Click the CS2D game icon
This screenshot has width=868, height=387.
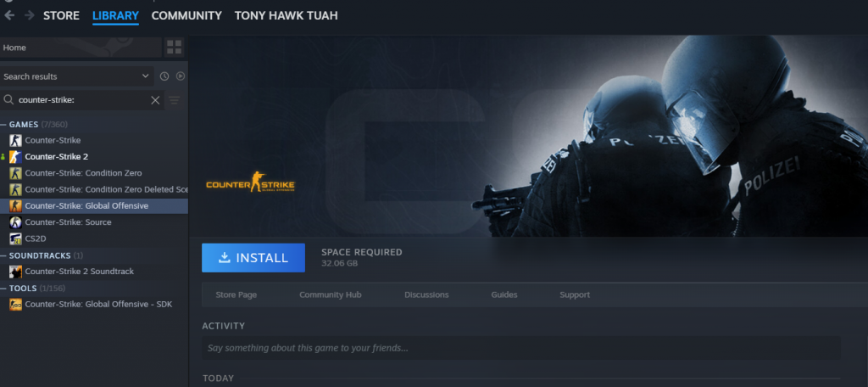tap(15, 238)
